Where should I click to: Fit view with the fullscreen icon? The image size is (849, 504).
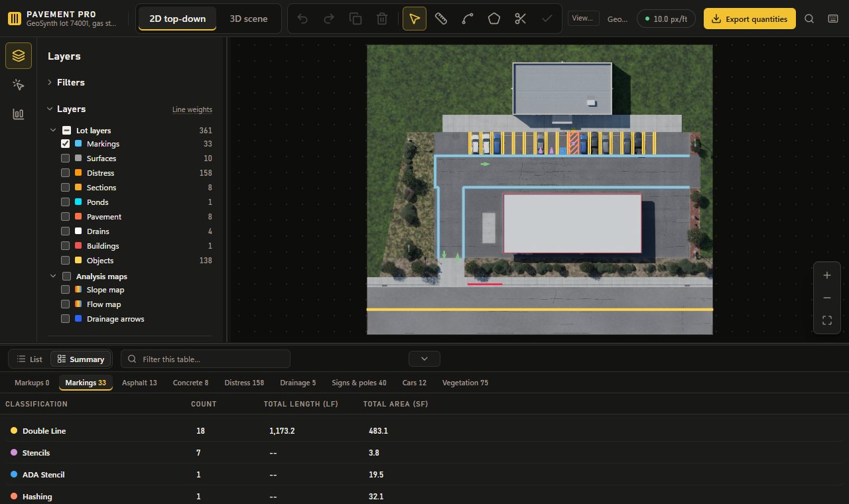point(827,320)
